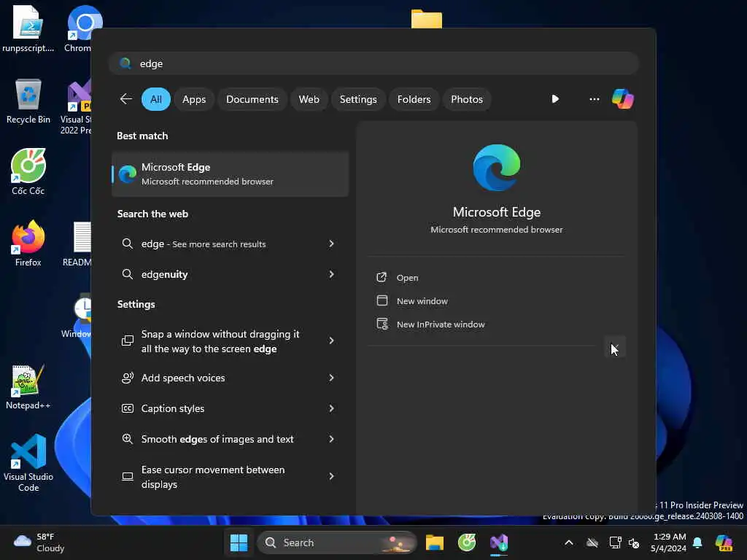Click the Copilot icon in search panel
Image resolution: width=747 pixels, height=560 pixels.
(x=623, y=99)
